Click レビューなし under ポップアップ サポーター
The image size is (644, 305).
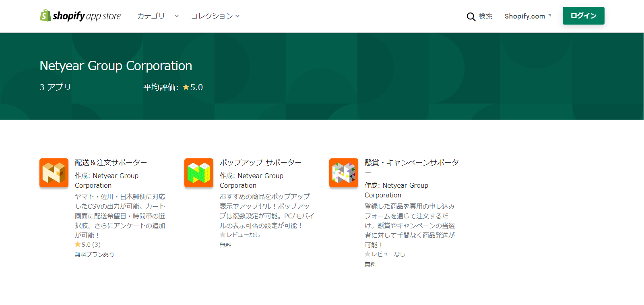pyautogui.click(x=244, y=235)
